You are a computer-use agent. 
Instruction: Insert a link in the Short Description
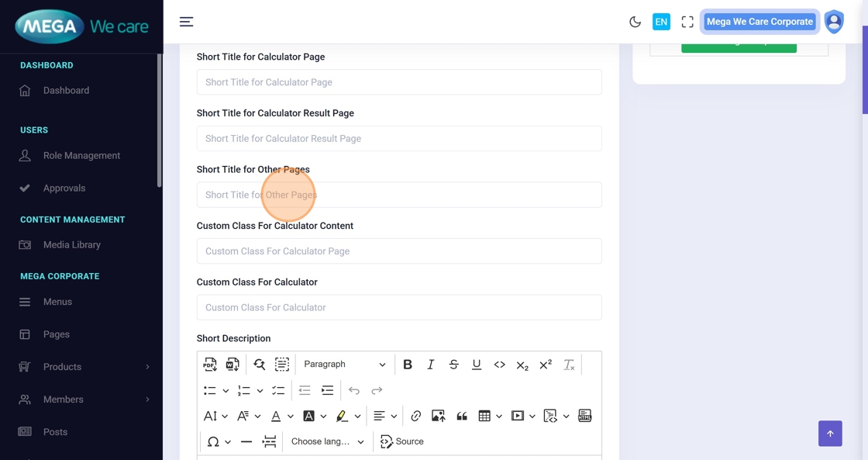tap(416, 417)
